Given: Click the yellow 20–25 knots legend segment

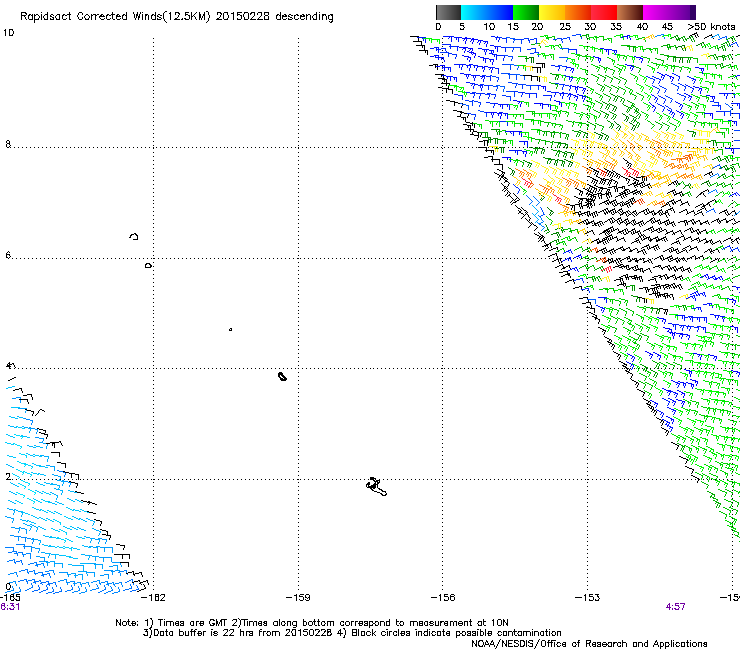Looking at the screenshot, I should 552,12.
